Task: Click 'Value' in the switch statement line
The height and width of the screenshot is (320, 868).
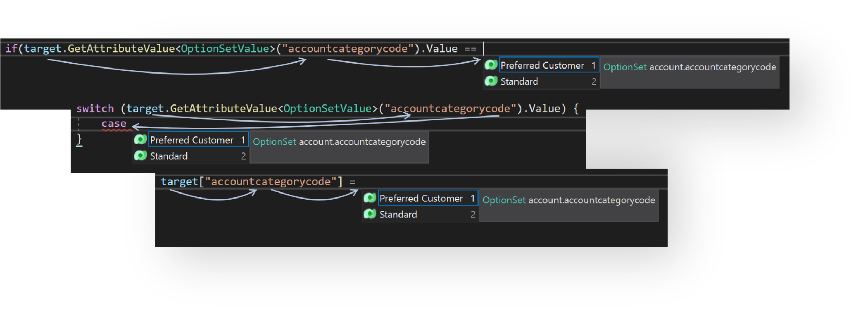Action: (x=545, y=108)
